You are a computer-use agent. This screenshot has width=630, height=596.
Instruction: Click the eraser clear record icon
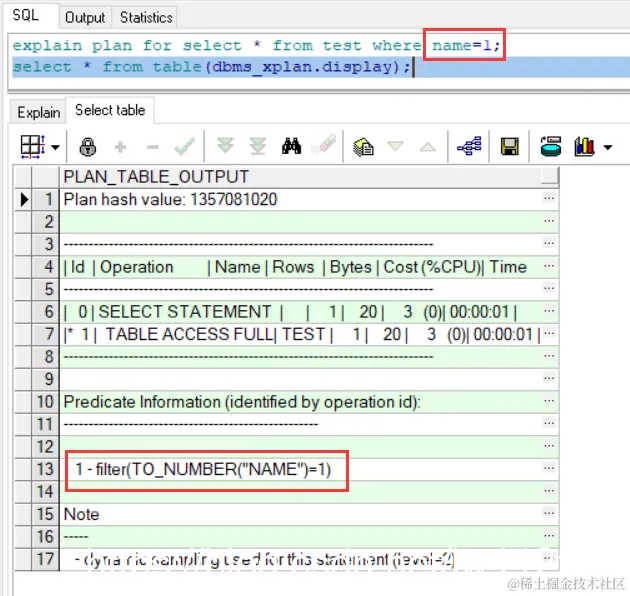coord(323,144)
